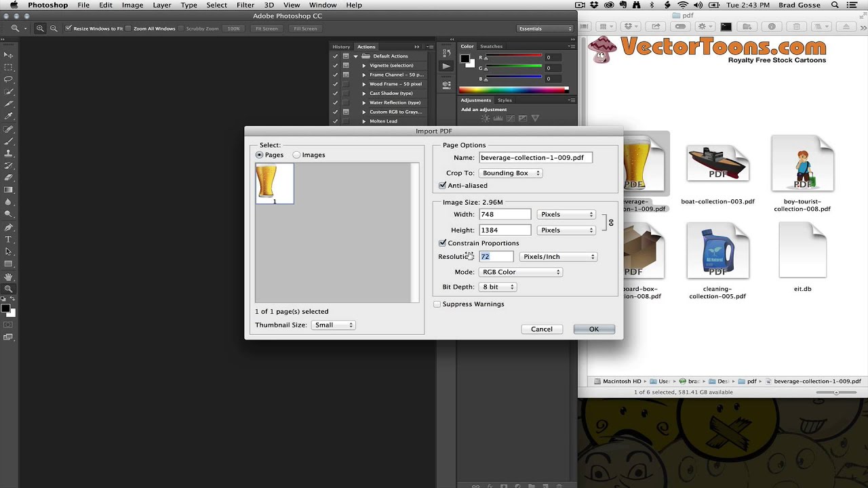Toggle the Molten Lead action checkmark
Screen dimensions: 868x488
click(335, 121)
